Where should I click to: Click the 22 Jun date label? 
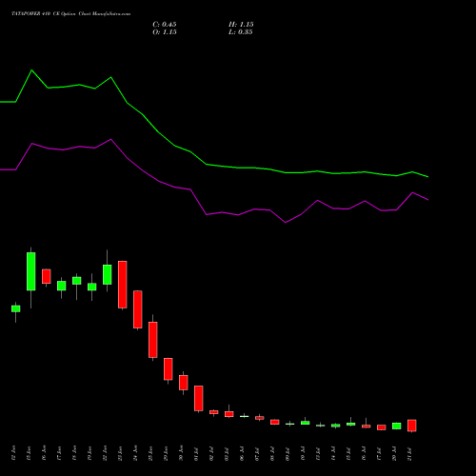coord(105,453)
